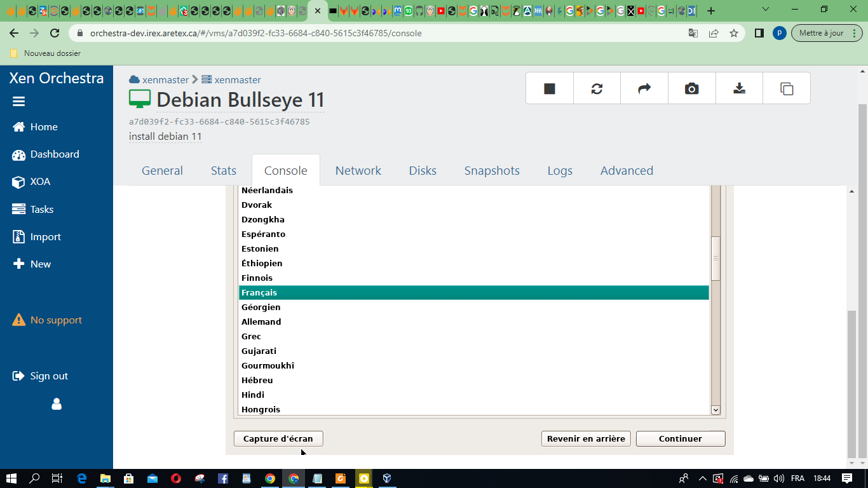Click the Revenir en arrière button

[586, 438]
